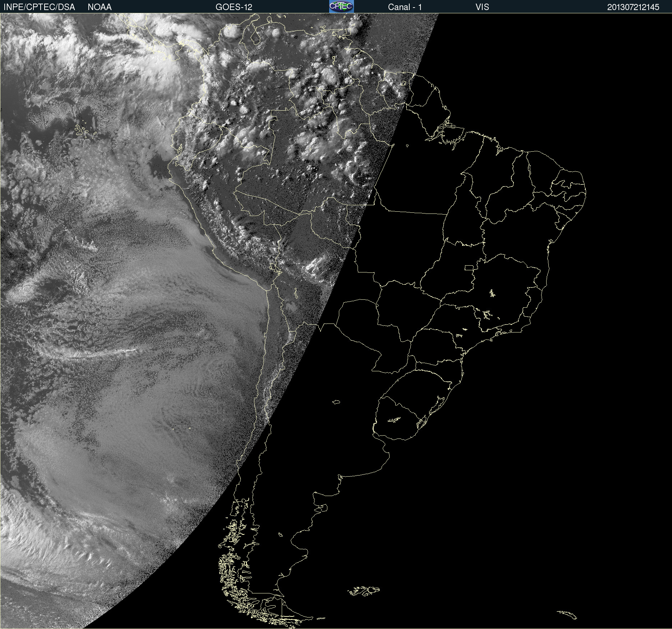Click the GOES-12 satellite label
The height and width of the screenshot is (629, 672).
pyautogui.click(x=234, y=7)
